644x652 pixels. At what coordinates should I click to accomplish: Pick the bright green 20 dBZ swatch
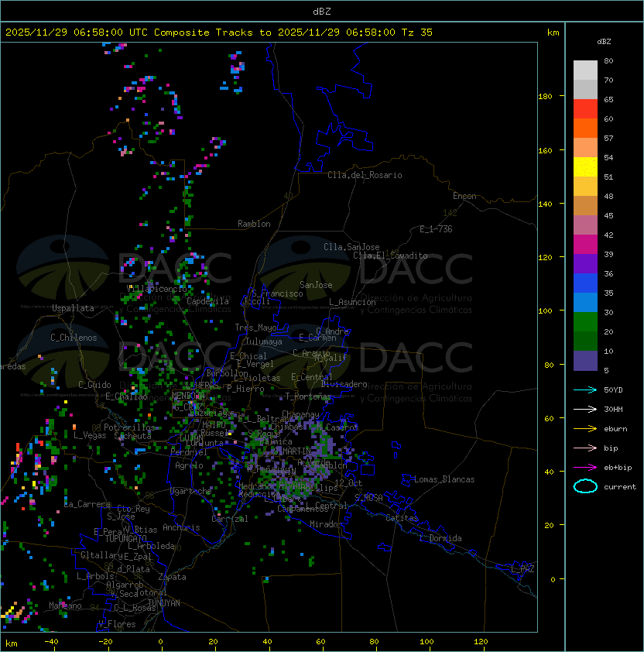pos(585,321)
